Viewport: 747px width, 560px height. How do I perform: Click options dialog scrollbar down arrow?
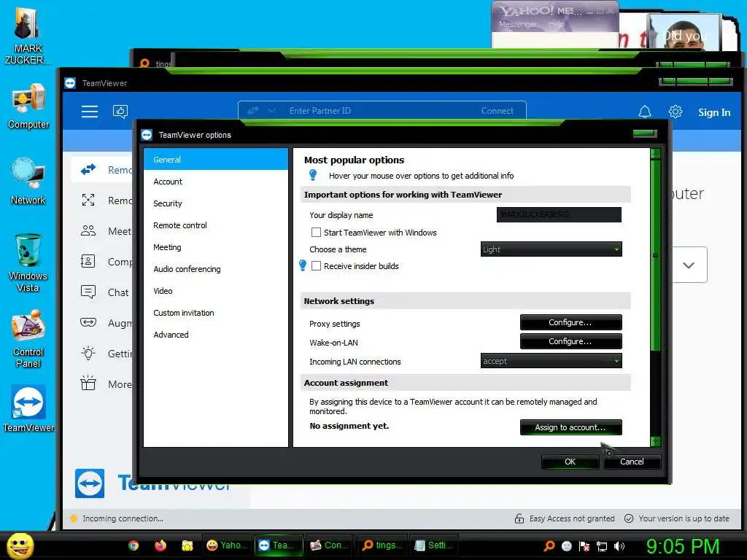coord(656,441)
